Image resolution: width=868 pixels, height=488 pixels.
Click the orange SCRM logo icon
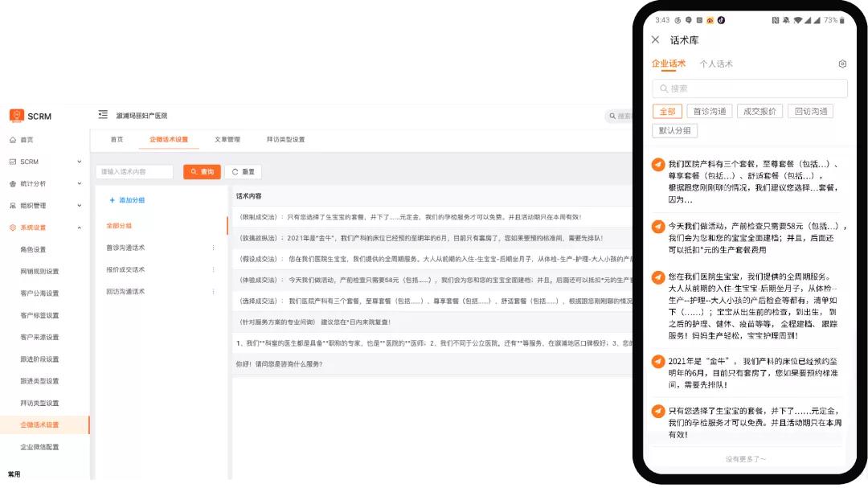(x=17, y=116)
